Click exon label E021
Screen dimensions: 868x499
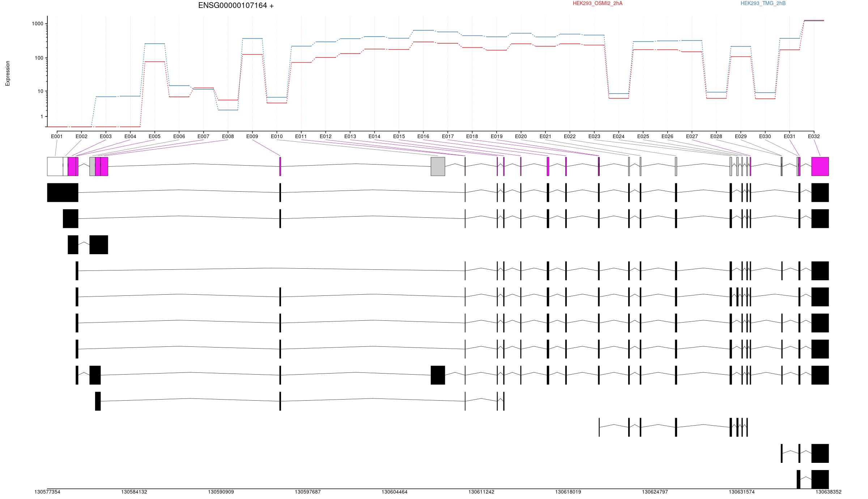tap(545, 136)
